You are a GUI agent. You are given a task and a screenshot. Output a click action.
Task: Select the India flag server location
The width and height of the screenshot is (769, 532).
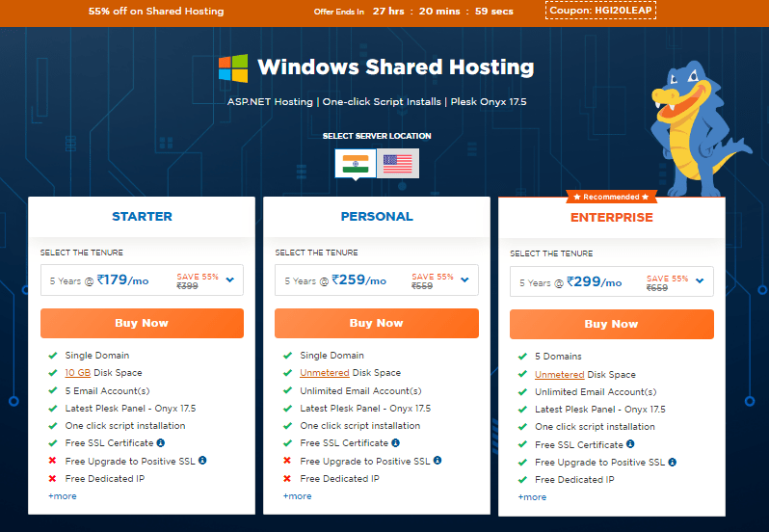(356, 163)
